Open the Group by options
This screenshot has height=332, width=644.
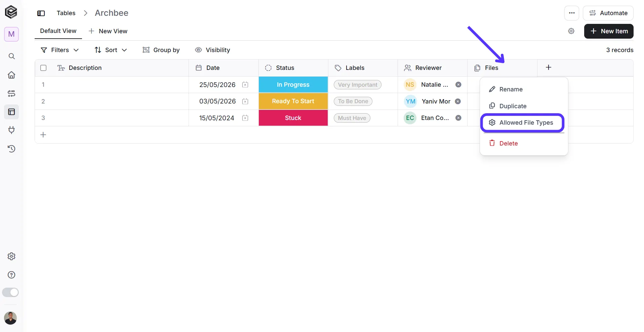(161, 50)
